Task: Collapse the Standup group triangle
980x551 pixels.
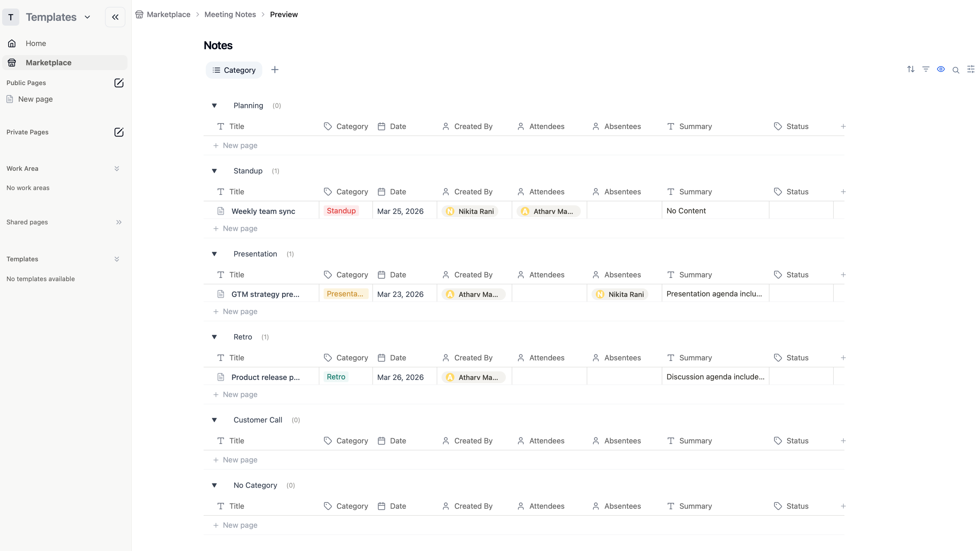Action: (215, 171)
